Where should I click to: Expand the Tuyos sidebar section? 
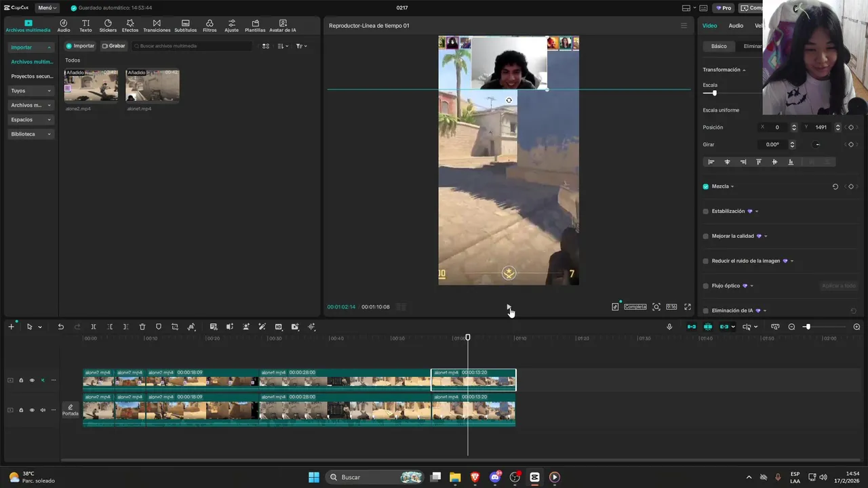pos(31,91)
